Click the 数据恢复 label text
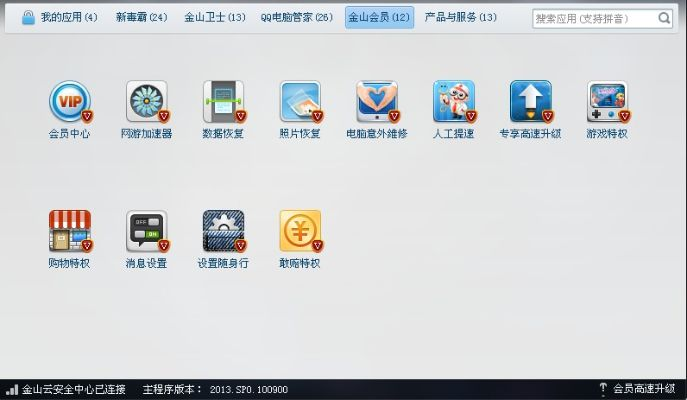 223,134
